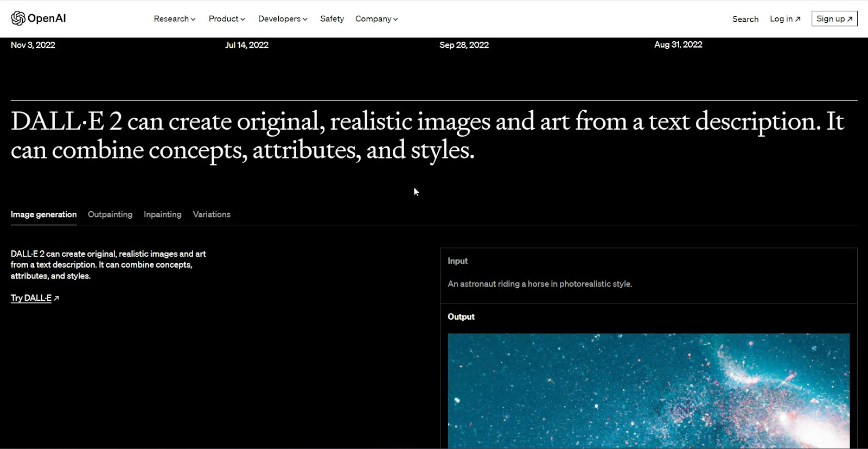868x449 pixels.
Task: Click the Sep 28, 2022 date
Action: coord(464,45)
